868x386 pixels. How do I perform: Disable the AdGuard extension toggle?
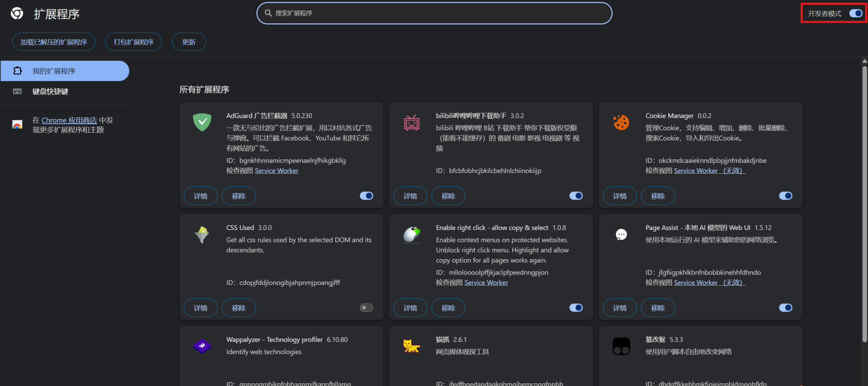point(366,196)
